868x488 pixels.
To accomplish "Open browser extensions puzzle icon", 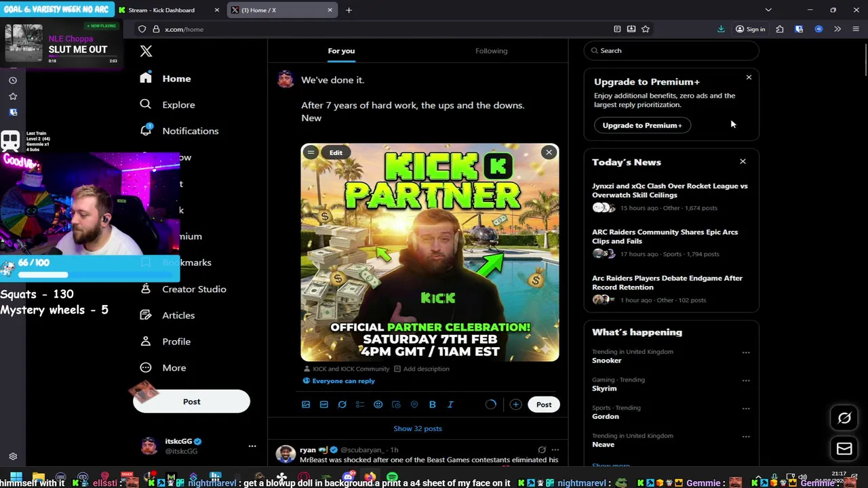I will click(x=780, y=29).
